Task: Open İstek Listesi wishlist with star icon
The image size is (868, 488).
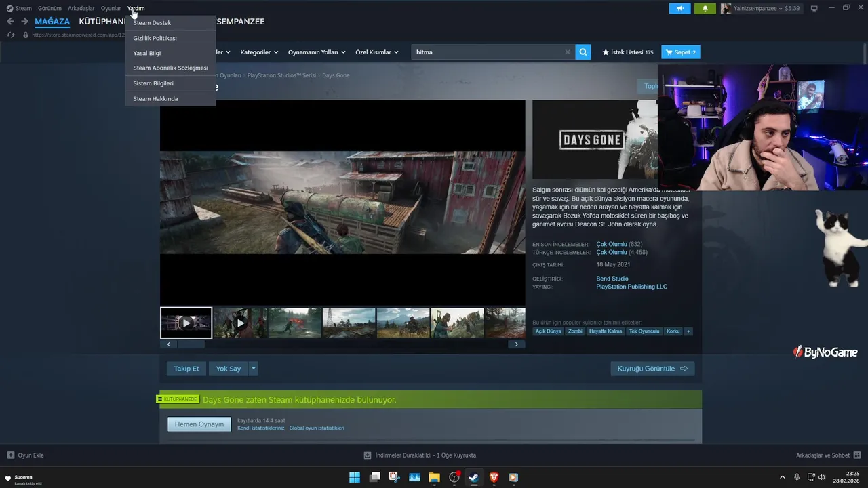Action: (628, 52)
